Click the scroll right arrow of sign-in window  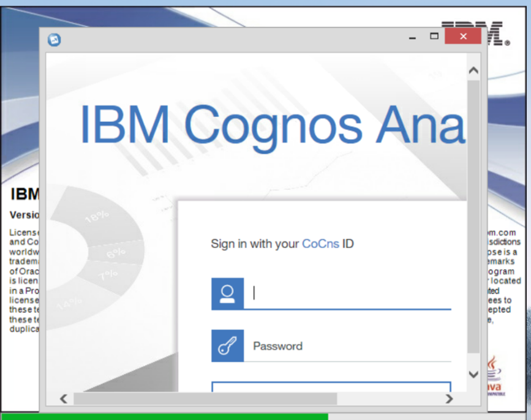(449, 399)
